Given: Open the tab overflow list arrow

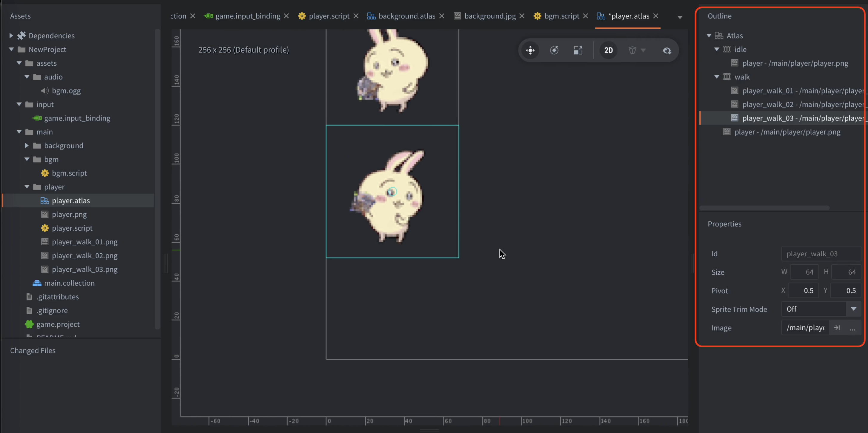Looking at the screenshot, I should point(680,17).
